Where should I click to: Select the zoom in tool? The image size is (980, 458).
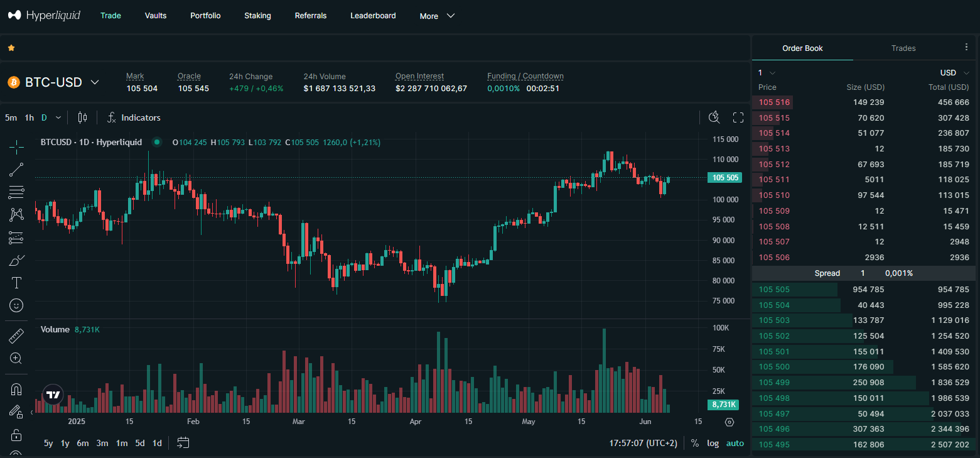(17, 359)
